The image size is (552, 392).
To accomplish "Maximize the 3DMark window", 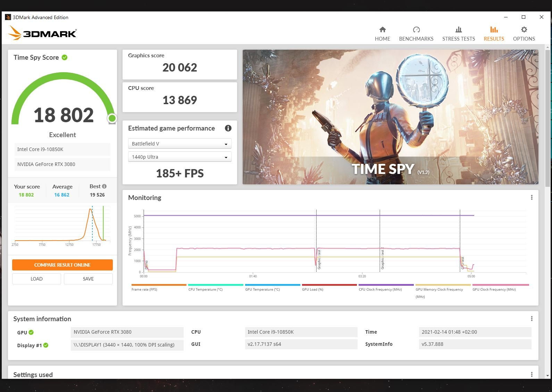I will [524, 17].
